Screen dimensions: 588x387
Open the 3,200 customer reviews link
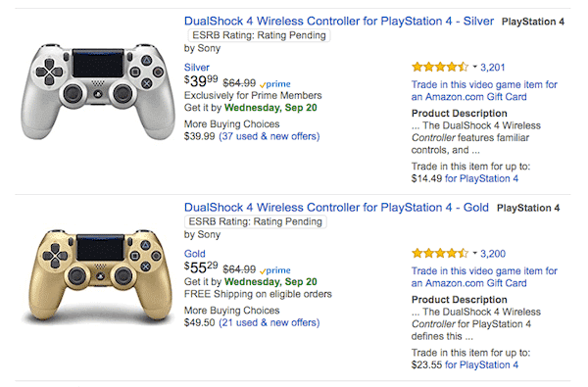(x=493, y=254)
